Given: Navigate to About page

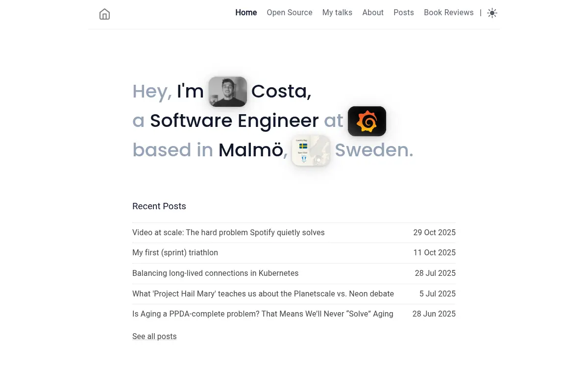Looking at the screenshot, I should coord(373,13).
